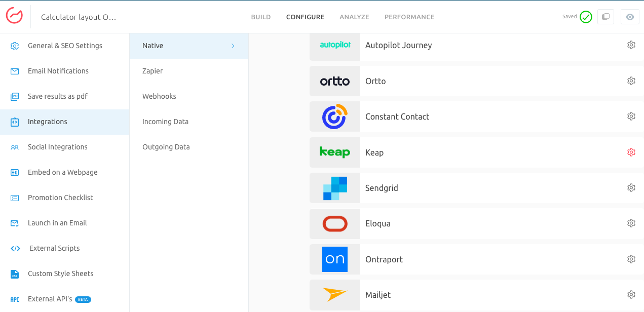Open settings gear for Ontraport
The width and height of the screenshot is (644, 312).
click(631, 259)
